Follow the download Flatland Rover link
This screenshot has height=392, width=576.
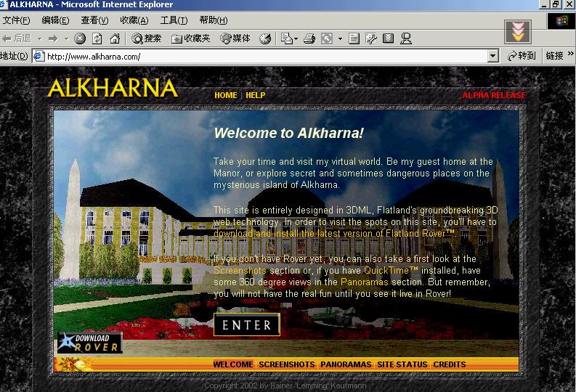(334, 234)
